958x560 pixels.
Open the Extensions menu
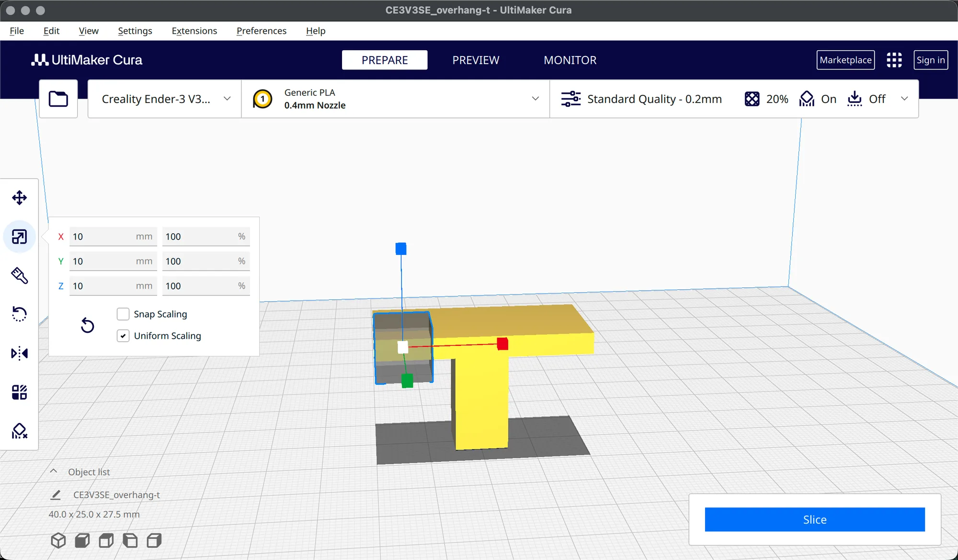click(194, 31)
